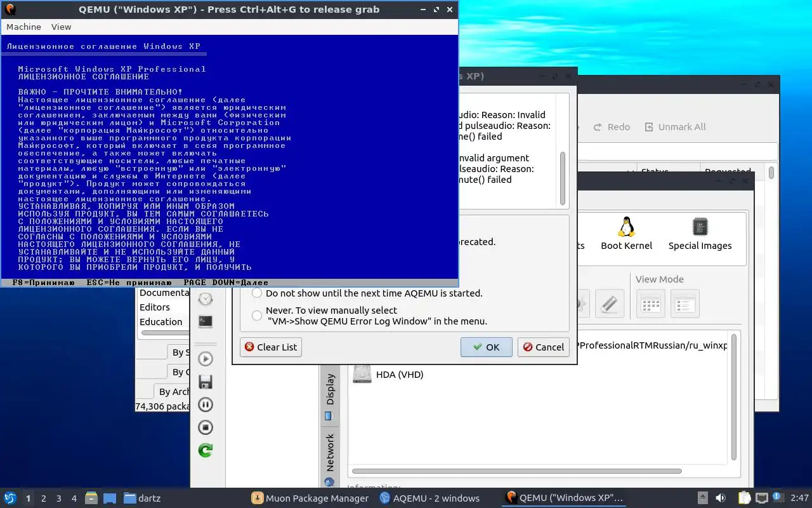Click the volume speaker tray icon
The width and height of the screenshot is (812, 508).
pos(721,498)
